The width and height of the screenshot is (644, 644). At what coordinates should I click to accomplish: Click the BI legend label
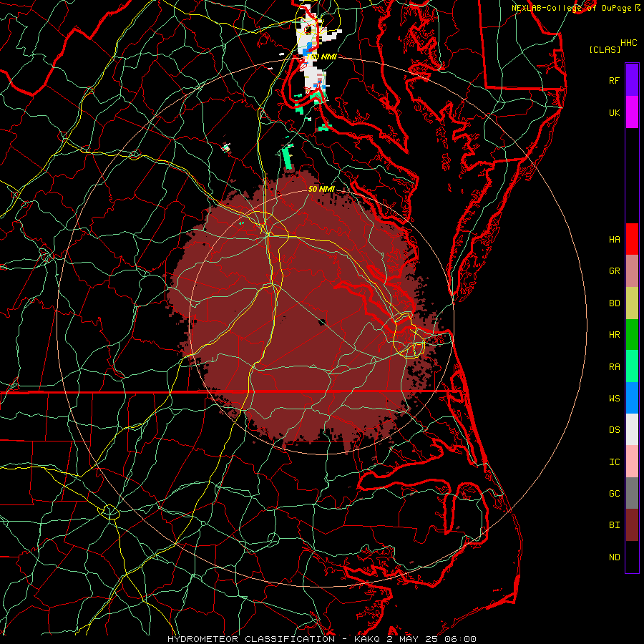point(615,525)
